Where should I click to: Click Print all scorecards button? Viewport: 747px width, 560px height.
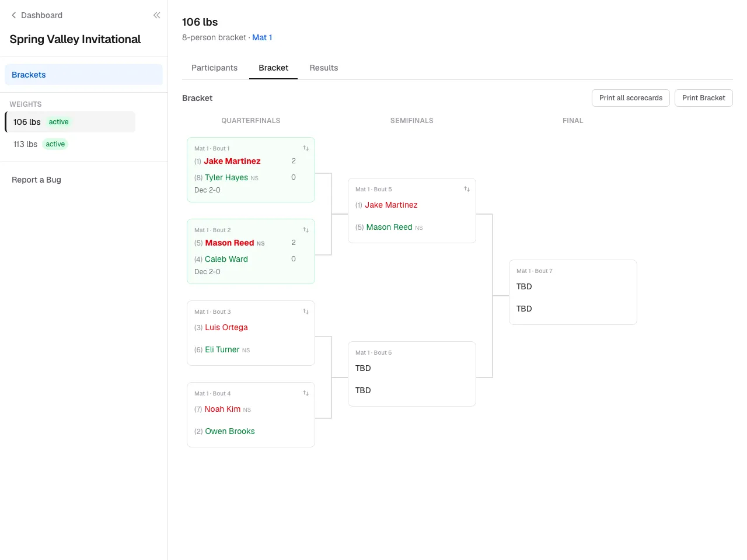pyautogui.click(x=631, y=98)
